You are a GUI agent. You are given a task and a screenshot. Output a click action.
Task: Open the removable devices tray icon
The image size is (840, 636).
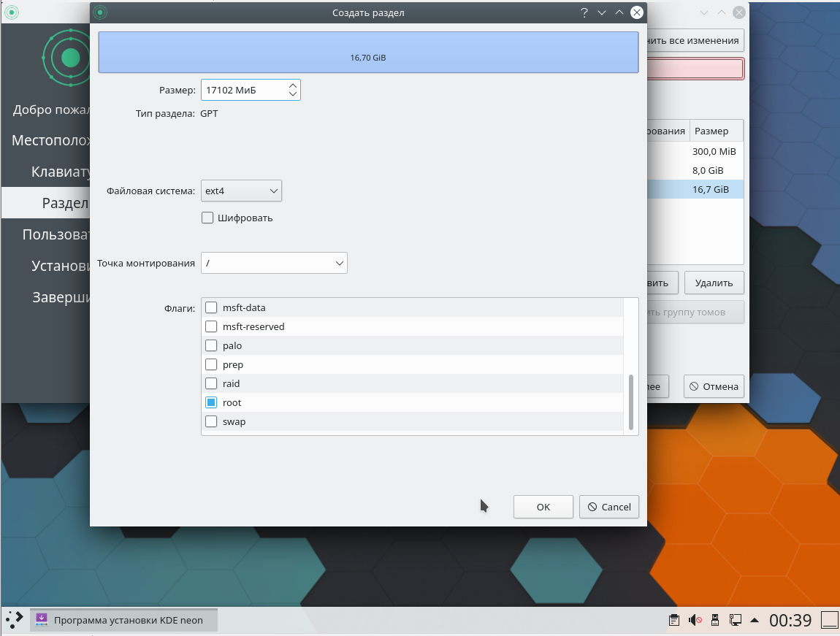click(714, 621)
